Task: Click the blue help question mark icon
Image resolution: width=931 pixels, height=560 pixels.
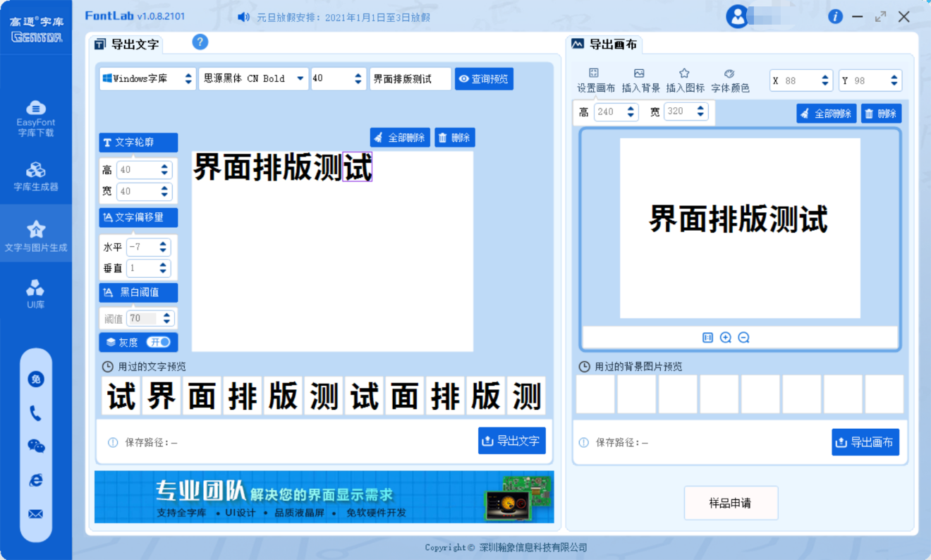Action: coord(200,42)
